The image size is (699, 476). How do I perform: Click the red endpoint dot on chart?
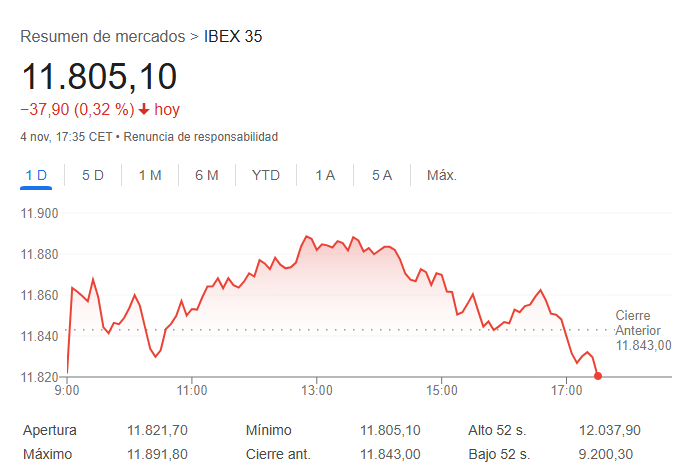pyautogui.click(x=598, y=376)
